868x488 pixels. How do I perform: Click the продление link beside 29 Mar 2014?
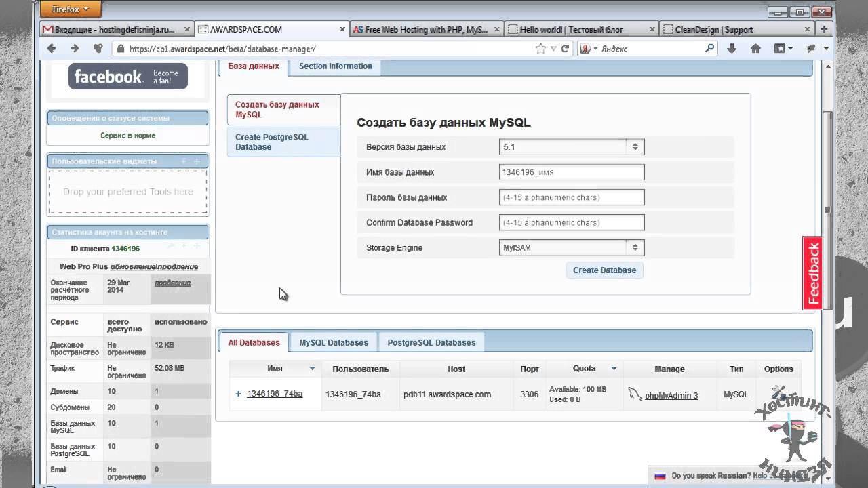(172, 283)
